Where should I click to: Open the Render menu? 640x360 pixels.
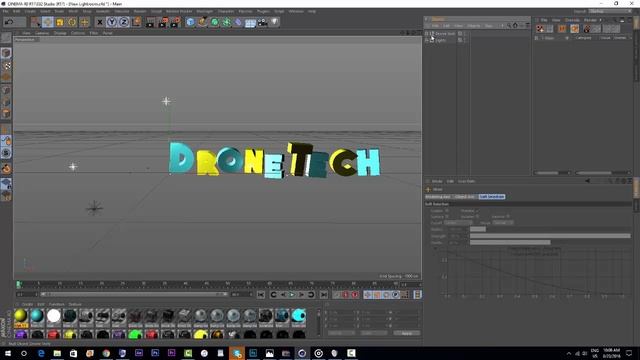pos(140,11)
